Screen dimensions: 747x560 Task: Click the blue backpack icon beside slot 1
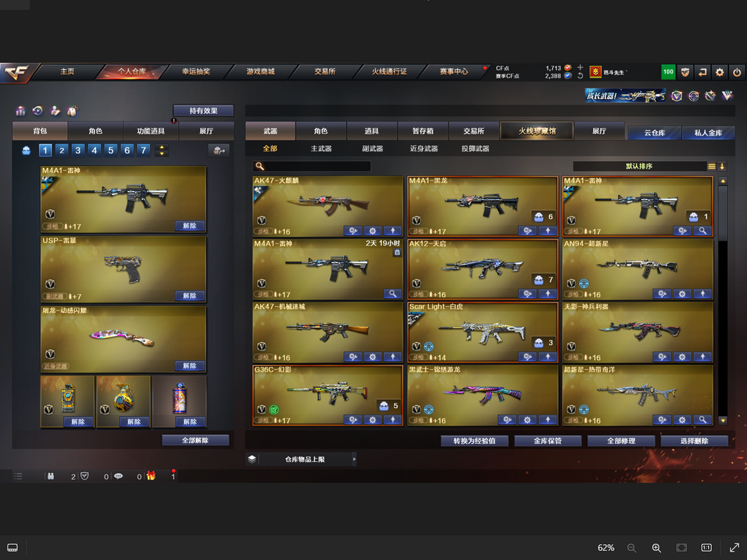(x=26, y=151)
